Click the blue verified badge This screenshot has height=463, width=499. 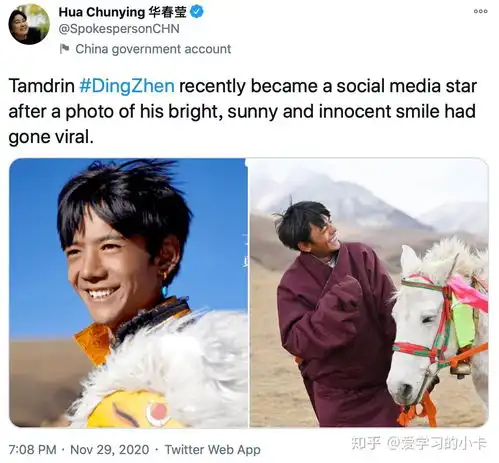[x=197, y=12]
